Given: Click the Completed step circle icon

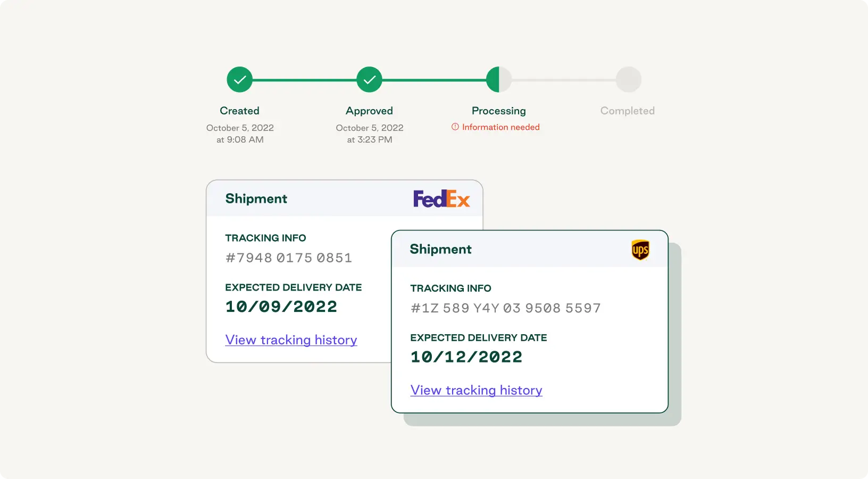Looking at the screenshot, I should coord(628,79).
